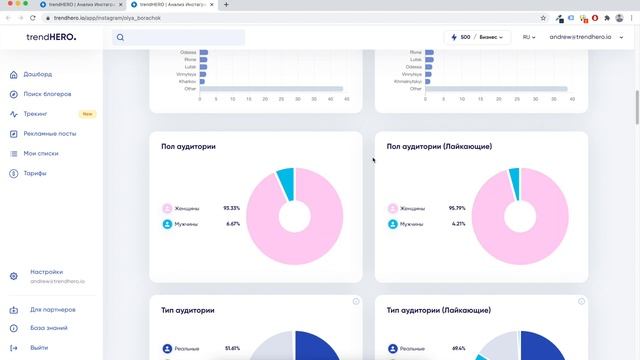The image size is (640, 360).
Task: Open Рекламные посты section
Action: pyautogui.click(x=50, y=133)
